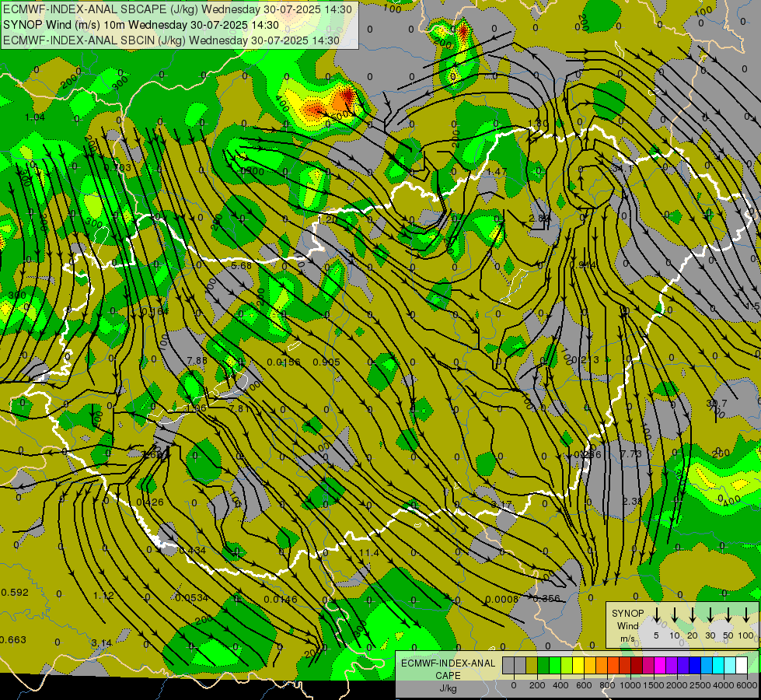Pick the white 6000 CAPE legend swatch
This screenshot has height=700, width=761.
742,666
